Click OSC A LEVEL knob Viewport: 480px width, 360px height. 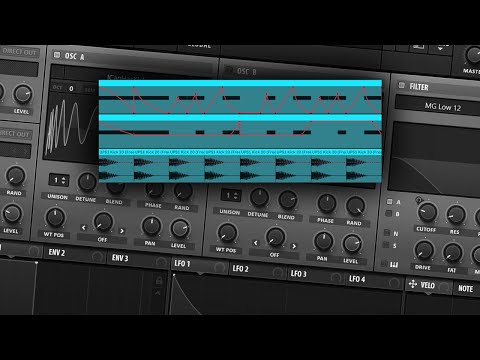[180, 228]
